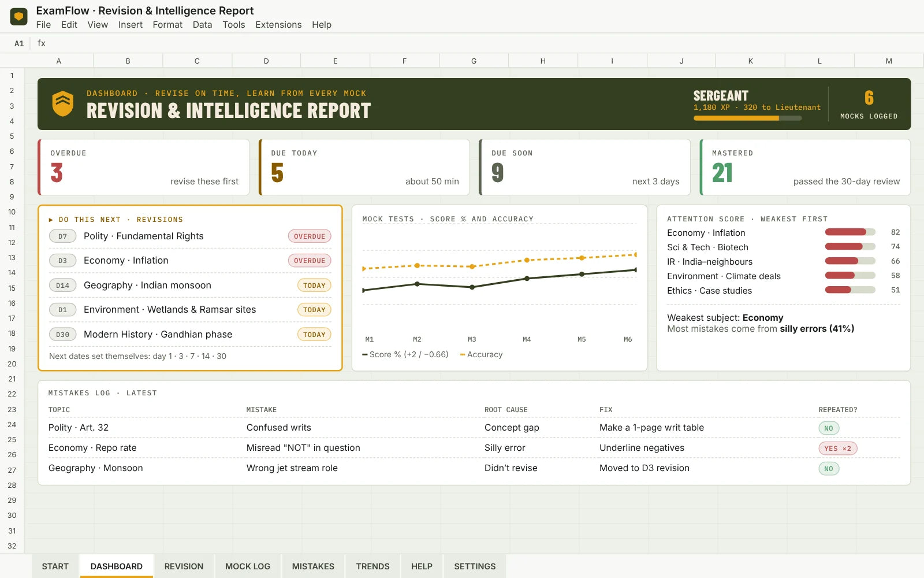Click the '6 MOCKS LOGGED' counter
The width and height of the screenshot is (924, 578).
869,104
